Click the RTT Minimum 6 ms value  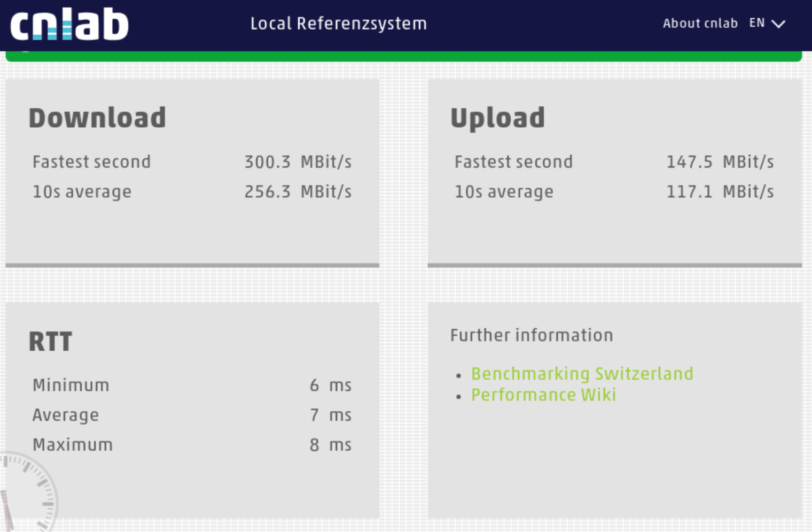(x=330, y=385)
